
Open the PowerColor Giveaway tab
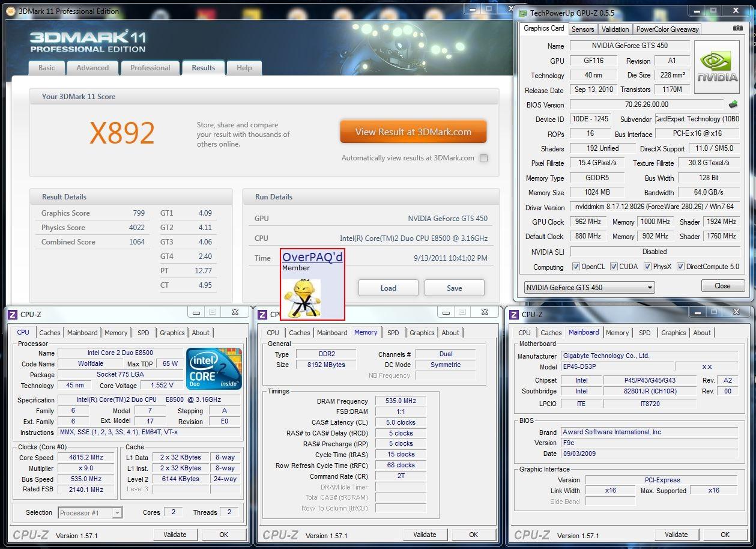pyautogui.click(x=667, y=29)
